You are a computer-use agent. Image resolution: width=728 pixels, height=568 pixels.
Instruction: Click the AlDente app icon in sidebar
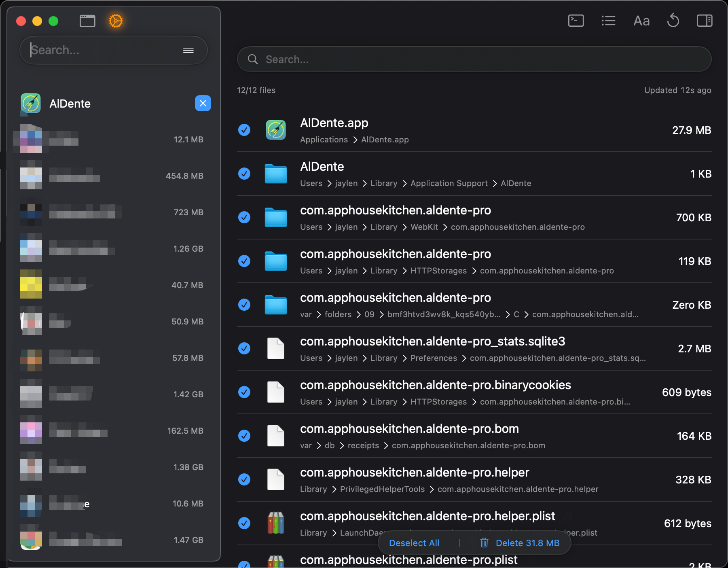click(x=31, y=104)
